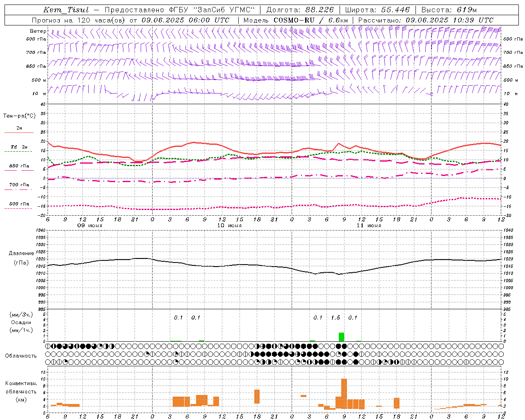Click the Предоставлено word in header
Screen dimensions: 525x420
(134, 10)
